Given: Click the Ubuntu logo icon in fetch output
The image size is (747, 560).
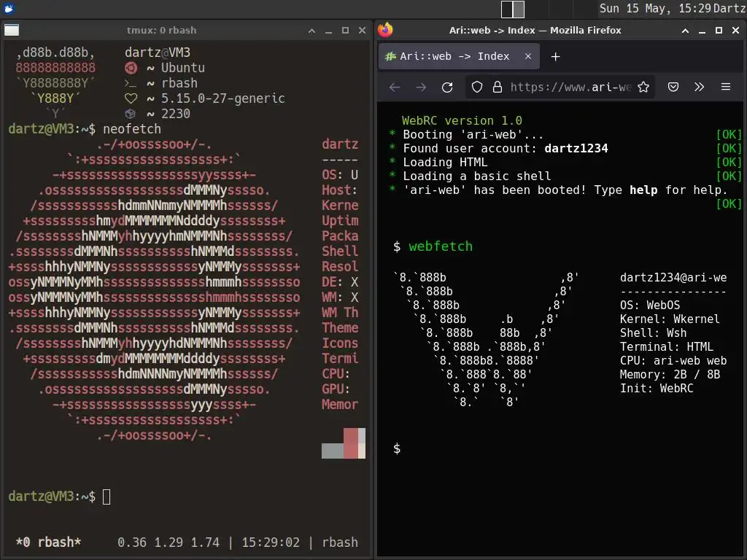Looking at the screenshot, I should (131, 68).
